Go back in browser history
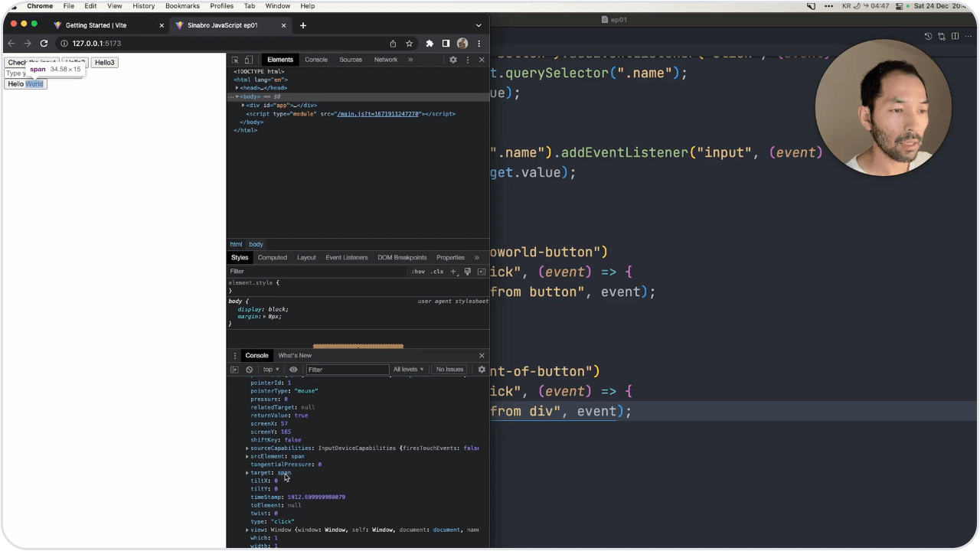980x551 pixels. [x=11, y=44]
